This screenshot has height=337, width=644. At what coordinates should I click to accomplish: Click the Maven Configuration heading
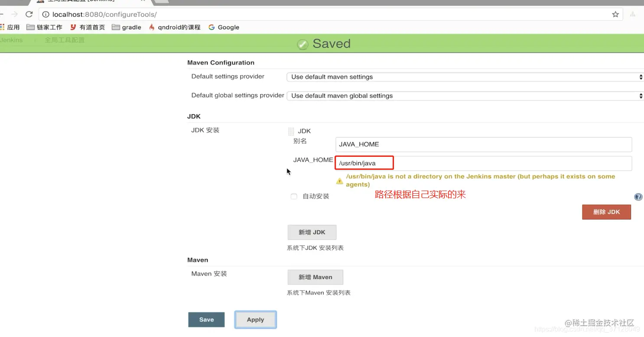[x=221, y=63]
